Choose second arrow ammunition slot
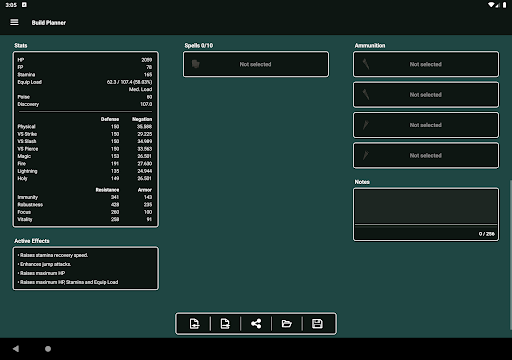512x360 pixels. point(426,95)
